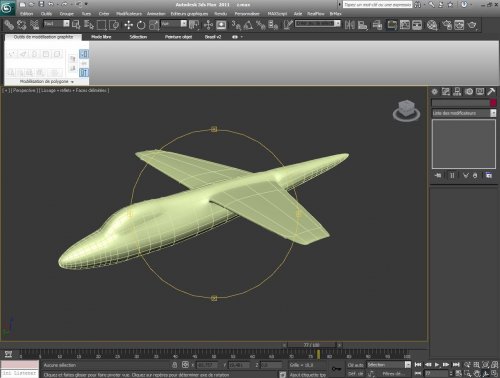Open the Mirror tool in main toolbar
The image size is (500, 378).
tap(349, 25)
